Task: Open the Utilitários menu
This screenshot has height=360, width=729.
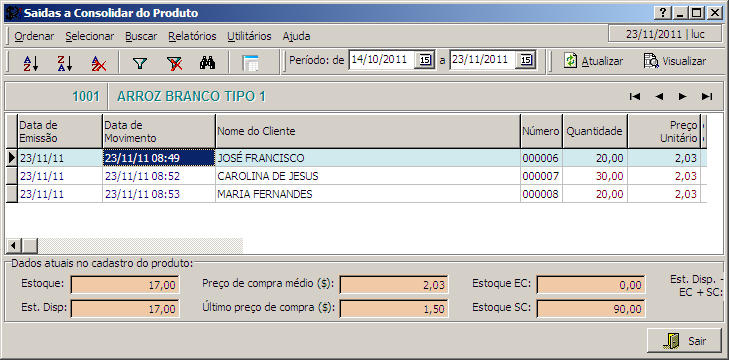Action: pos(249,36)
